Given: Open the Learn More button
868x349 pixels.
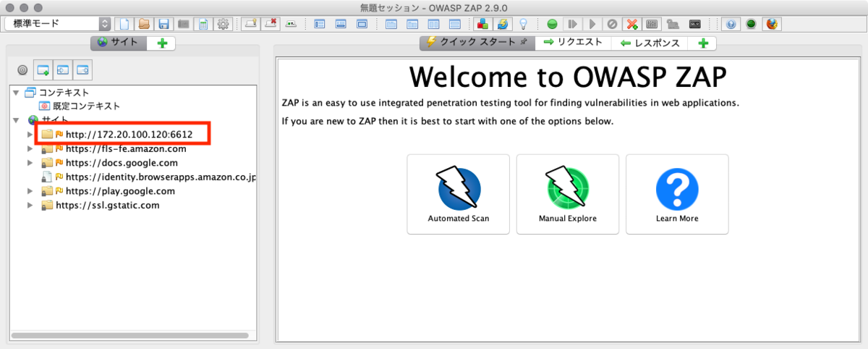Looking at the screenshot, I should 677,194.
